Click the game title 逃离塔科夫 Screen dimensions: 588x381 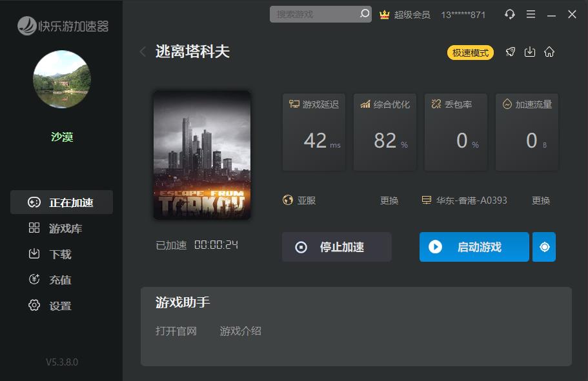click(x=192, y=52)
